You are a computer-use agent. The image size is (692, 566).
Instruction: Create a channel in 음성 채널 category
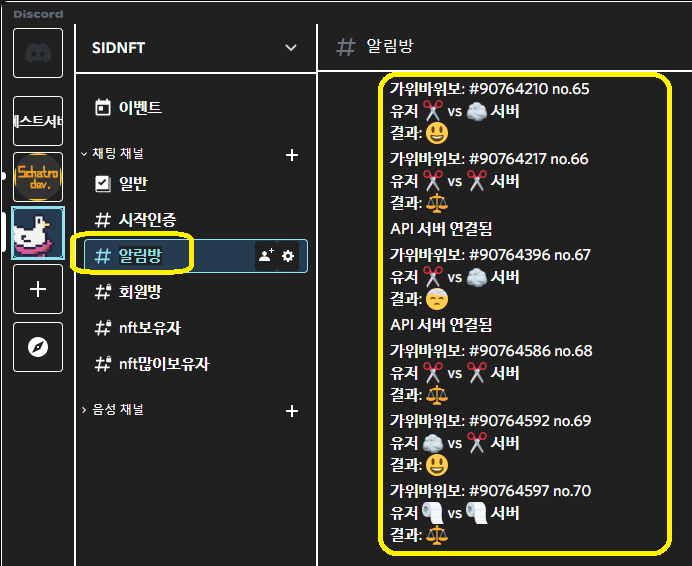click(292, 411)
